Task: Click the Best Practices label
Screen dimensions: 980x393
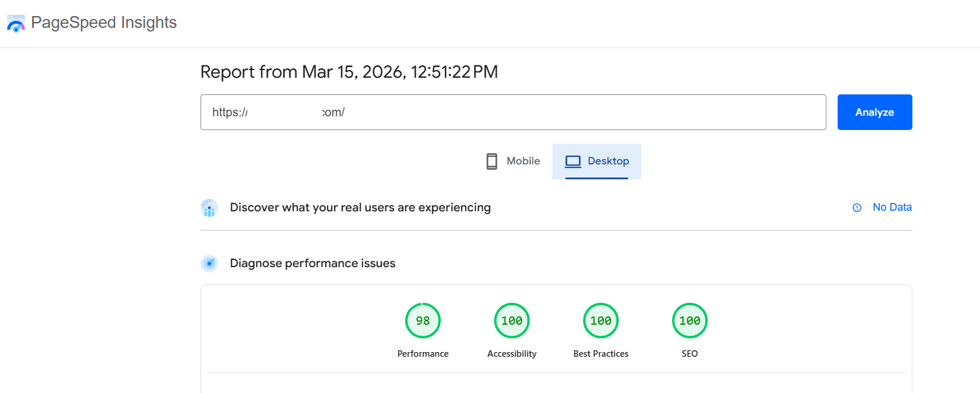Action: pyautogui.click(x=601, y=354)
